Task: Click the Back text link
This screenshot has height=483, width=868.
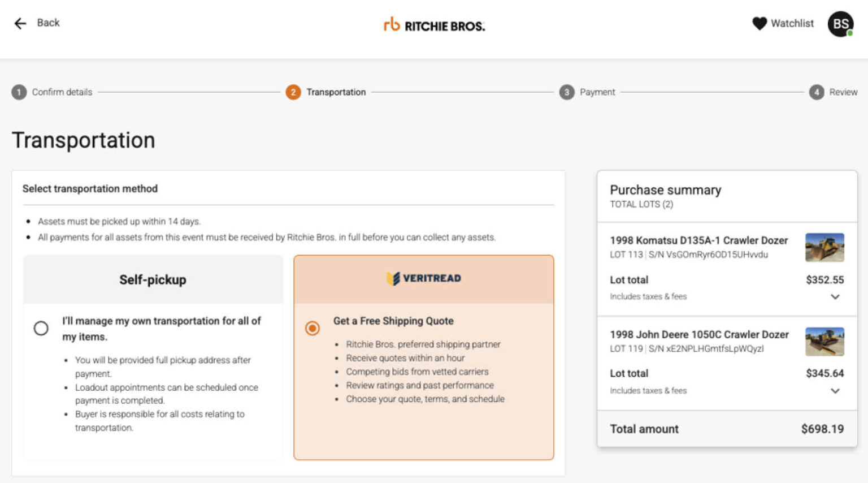Action: pos(48,23)
